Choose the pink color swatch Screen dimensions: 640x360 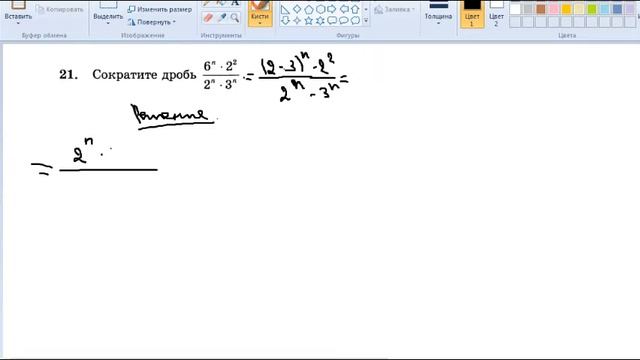click(x=554, y=9)
